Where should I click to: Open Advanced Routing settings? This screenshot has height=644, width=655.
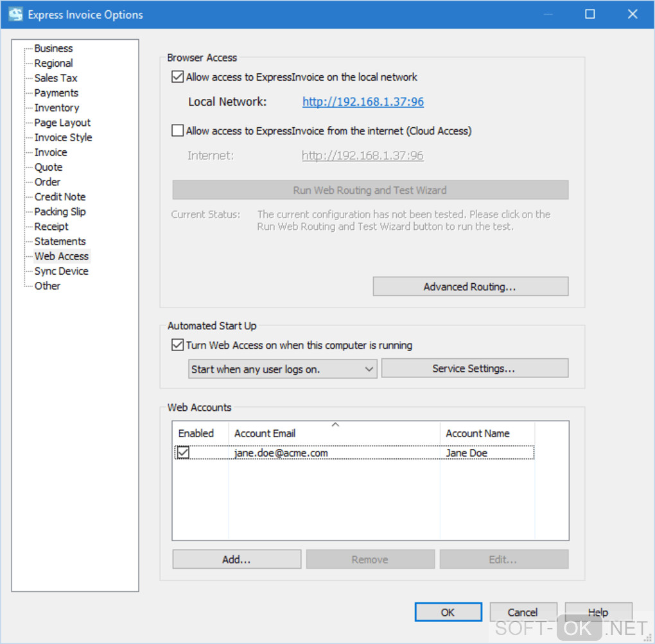point(470,286)
